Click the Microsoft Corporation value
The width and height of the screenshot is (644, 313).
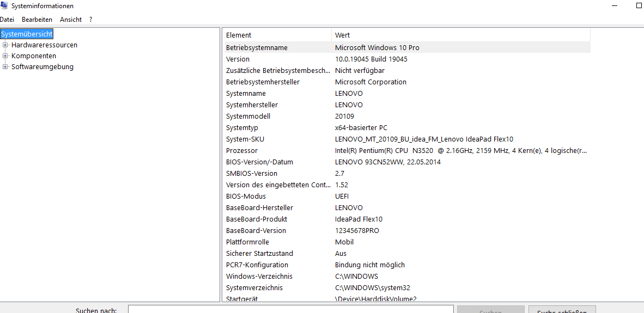tap(370, 82)
